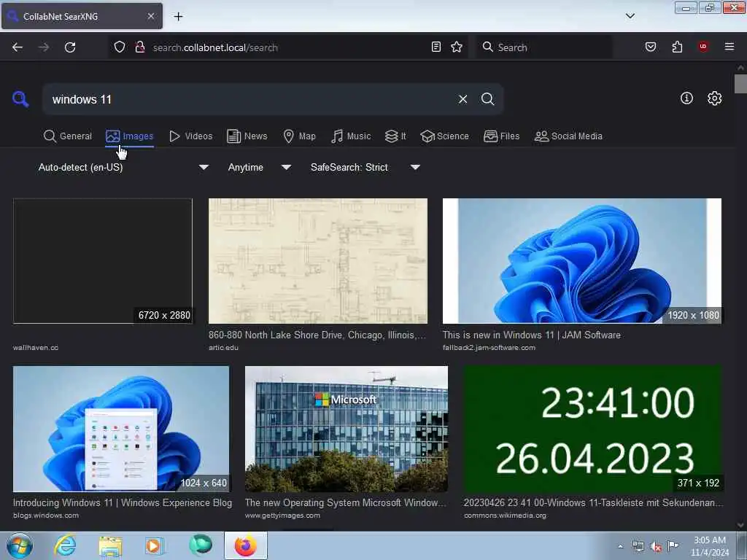Open 'Introducing Windows 11' blog link
The image size is (747, 560).
point(123,503)
